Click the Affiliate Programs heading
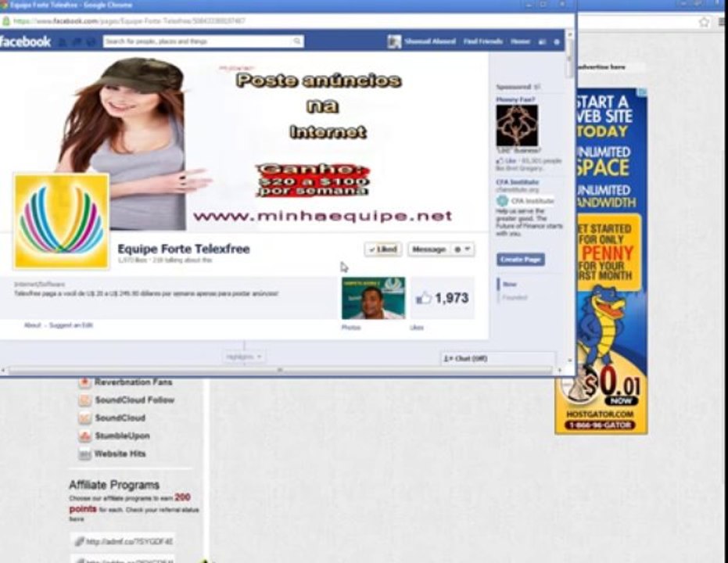Screen dimensions: 728x563 point(114,485)
